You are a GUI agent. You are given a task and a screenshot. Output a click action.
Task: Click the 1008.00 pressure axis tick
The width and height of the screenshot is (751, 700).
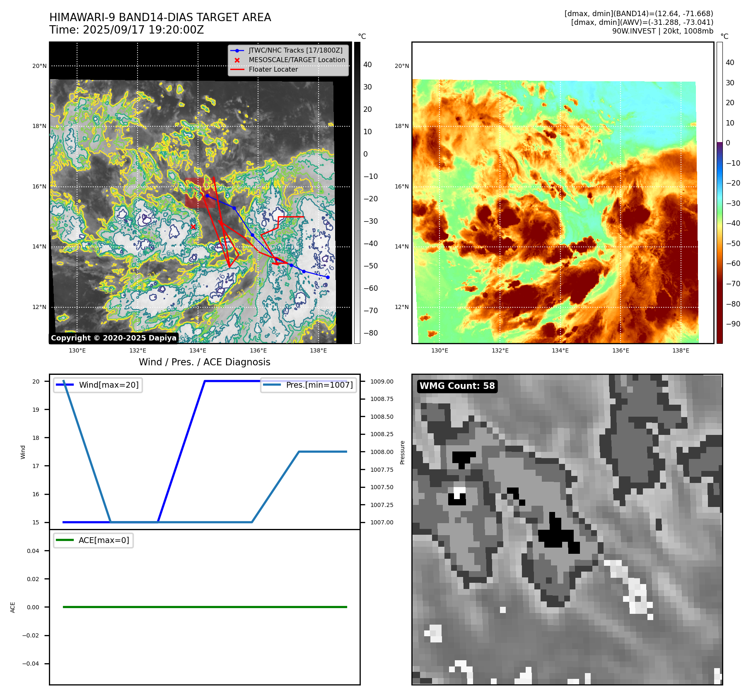pyautogui.click(x=382, y=452)
